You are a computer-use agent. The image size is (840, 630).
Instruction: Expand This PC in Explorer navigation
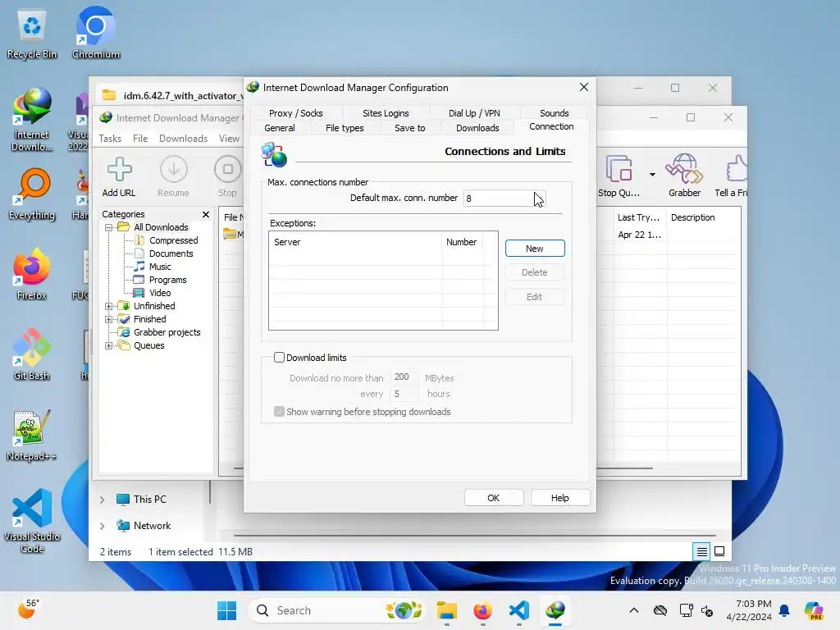102,500
